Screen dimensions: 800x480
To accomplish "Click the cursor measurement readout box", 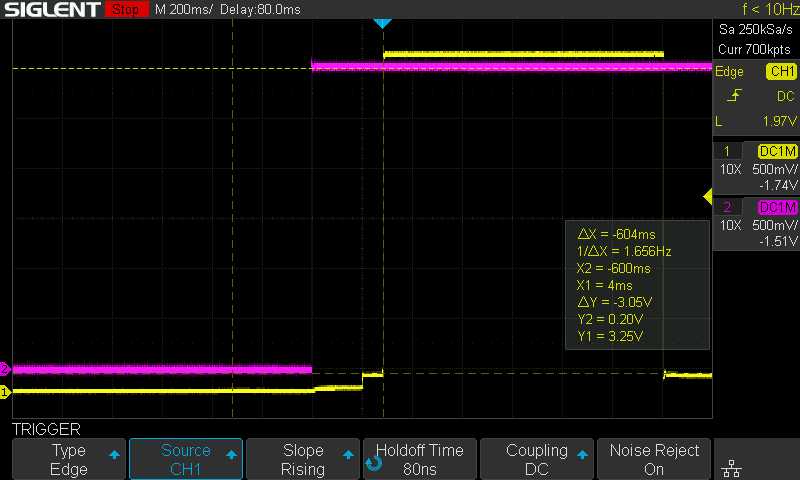I will click(636, 285).
